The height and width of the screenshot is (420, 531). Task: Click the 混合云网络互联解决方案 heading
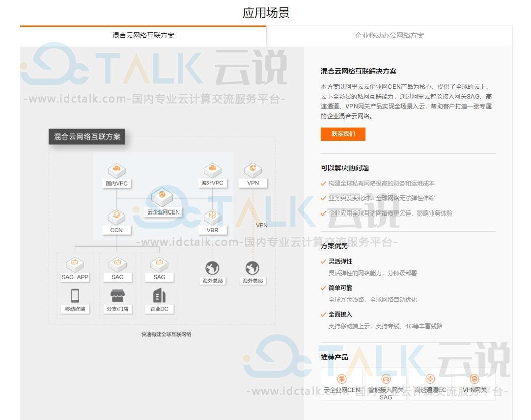pyautogui.click(x=359, y=71)
